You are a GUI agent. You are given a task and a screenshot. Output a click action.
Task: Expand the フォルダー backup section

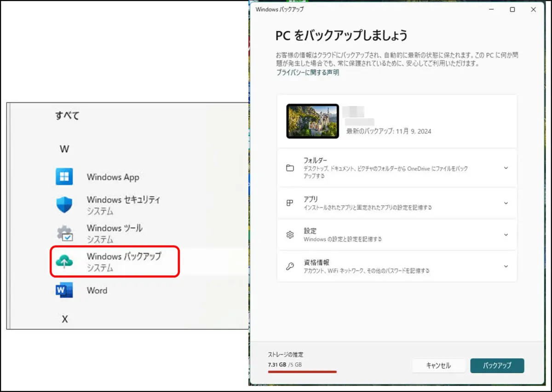[506, 168]
